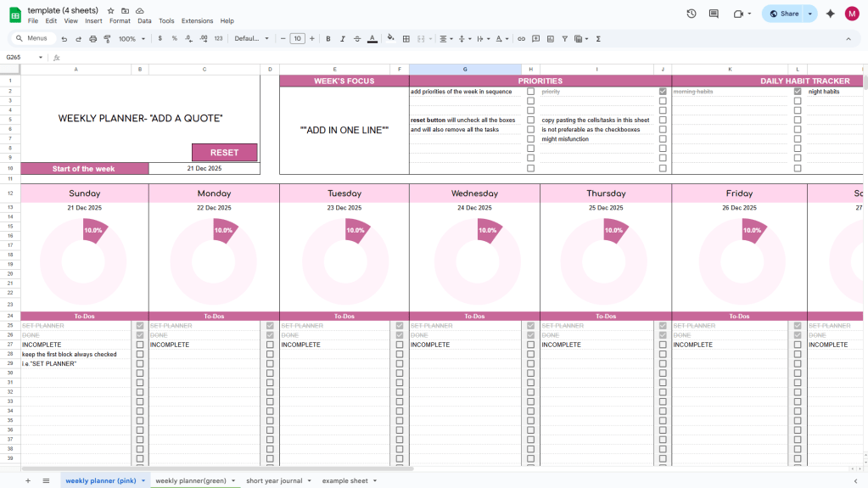Open weekly planner(green) tab options arrow
The width and height of the screenshot is (868, 488).
click(233, 481)
